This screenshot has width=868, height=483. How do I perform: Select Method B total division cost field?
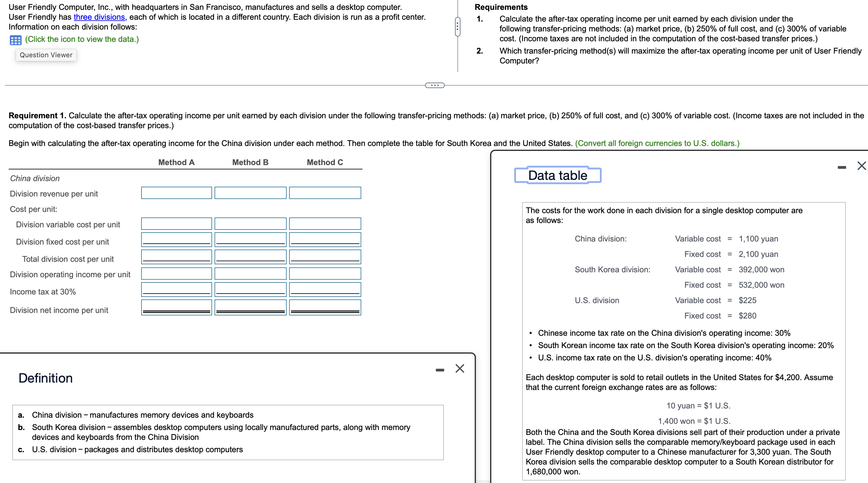tap(250, 257)
